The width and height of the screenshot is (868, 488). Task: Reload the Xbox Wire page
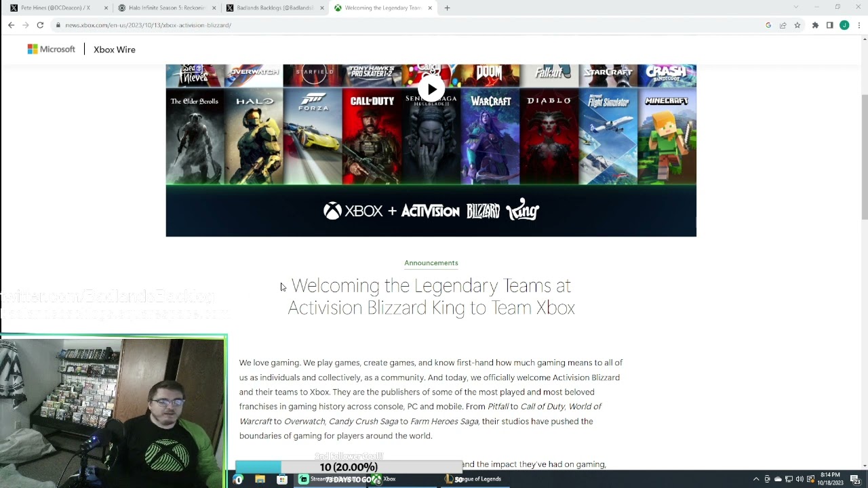[x=40, y=25]
